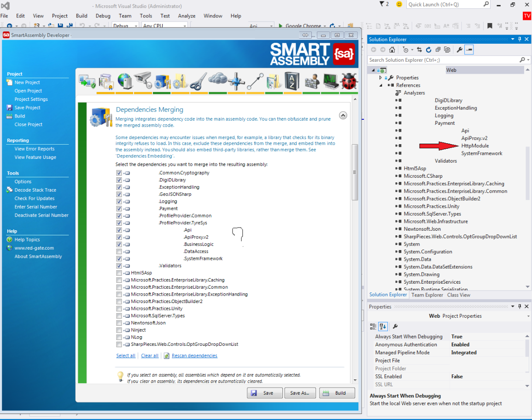Screen dimensions: 532x420
Task: Click the SmartAssembly content vertical scrollbar thumb
Action: point(355,172)
